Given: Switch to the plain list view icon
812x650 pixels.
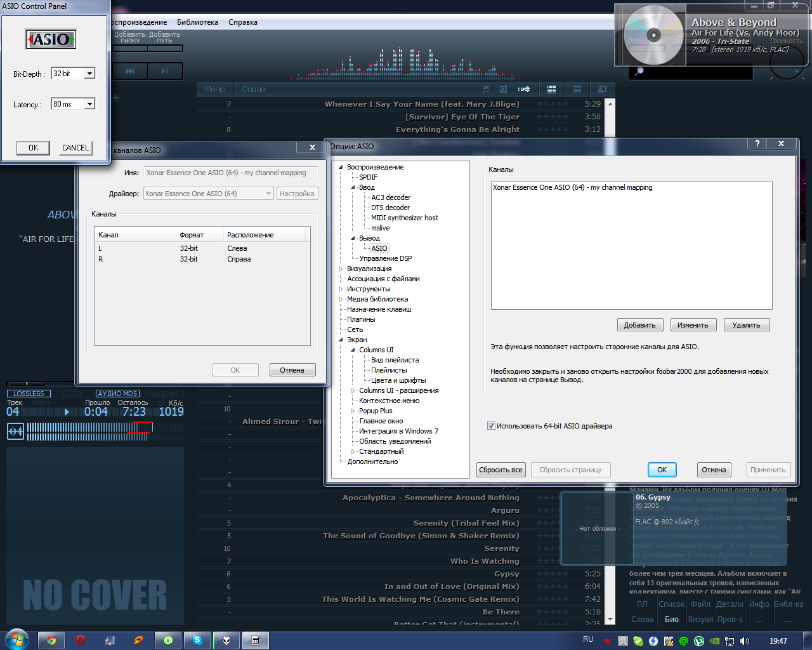Looking at the screenshot, I should (577, 90).
